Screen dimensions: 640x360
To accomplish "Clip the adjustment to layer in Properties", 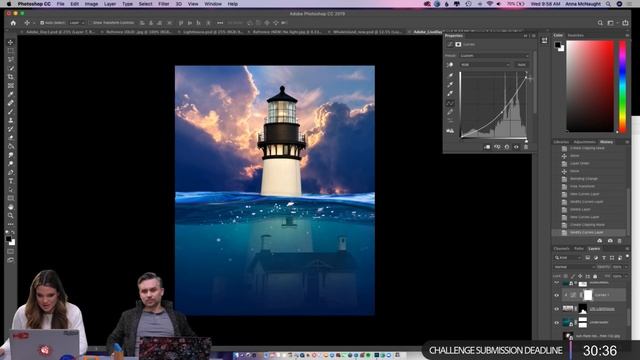I will (487, 147).
